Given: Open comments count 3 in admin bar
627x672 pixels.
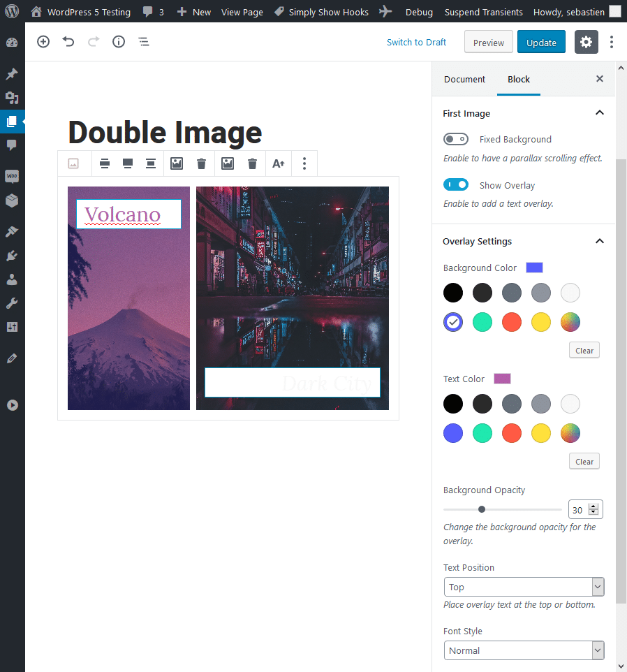Looking at the screenshot, I should (154, 12).
